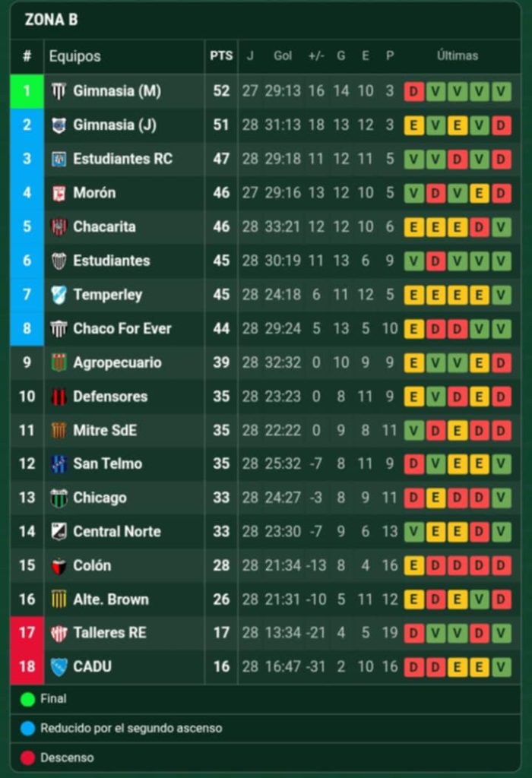This screenshot has height=778, width=532.
Task: Click the red Descenso legend dot
Action: click(28, 757)
